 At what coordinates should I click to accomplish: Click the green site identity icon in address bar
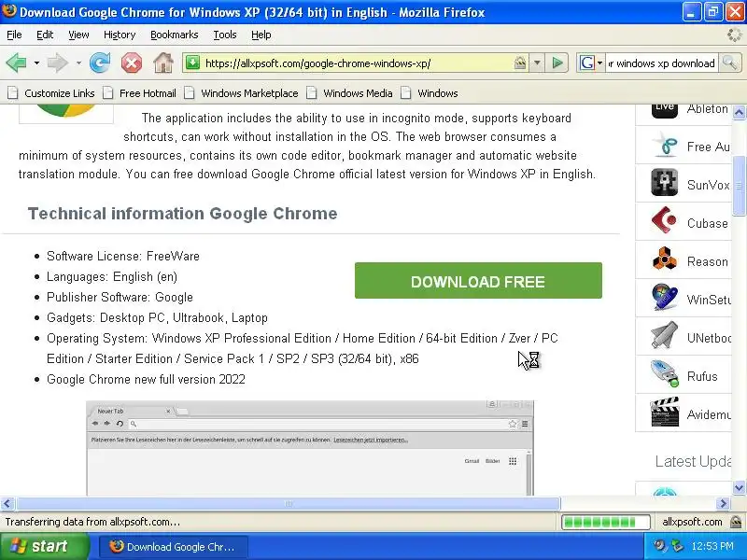point(192,63)
